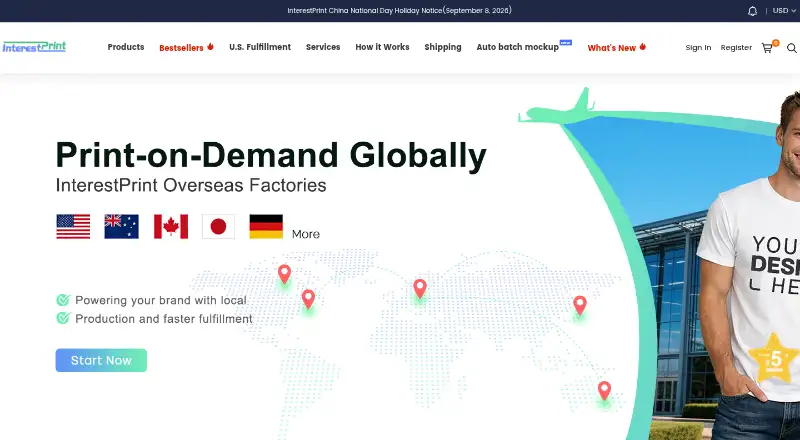800x440 pixels.
Task: Open the Services menu
Action: click(323, 47)
